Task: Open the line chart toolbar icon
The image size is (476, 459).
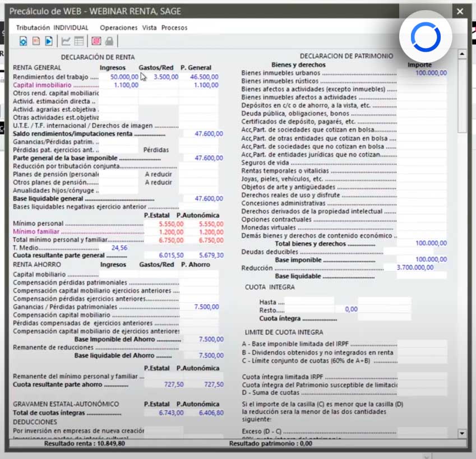Action: tap(66, 41)
